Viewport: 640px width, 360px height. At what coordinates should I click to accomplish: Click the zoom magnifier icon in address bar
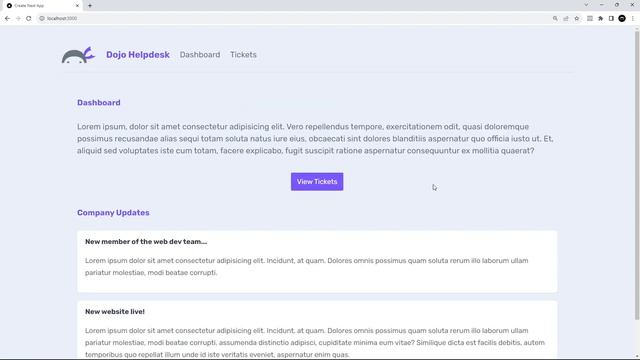(x=555, y=18)
